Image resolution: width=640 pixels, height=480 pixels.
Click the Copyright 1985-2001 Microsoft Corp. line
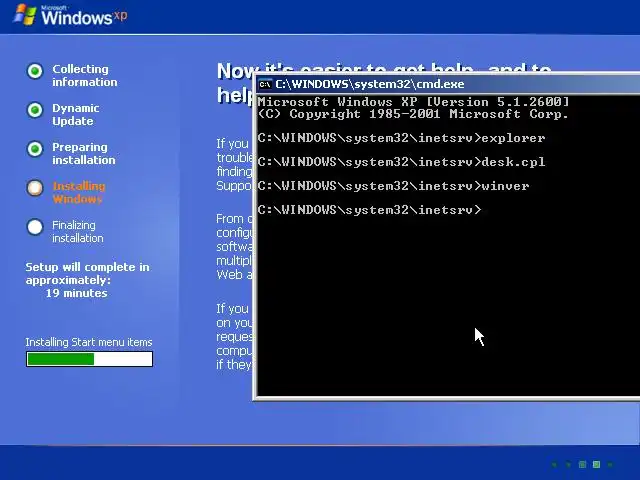[413, 114]
